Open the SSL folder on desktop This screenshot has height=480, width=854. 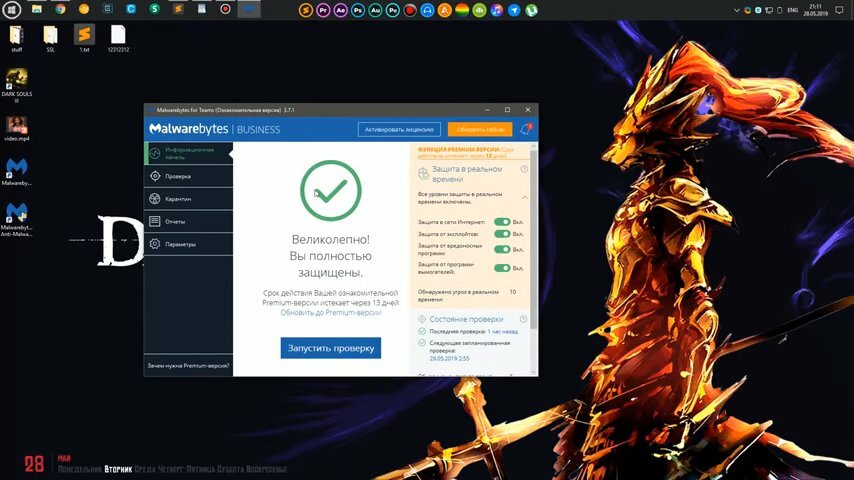[50, 38]
